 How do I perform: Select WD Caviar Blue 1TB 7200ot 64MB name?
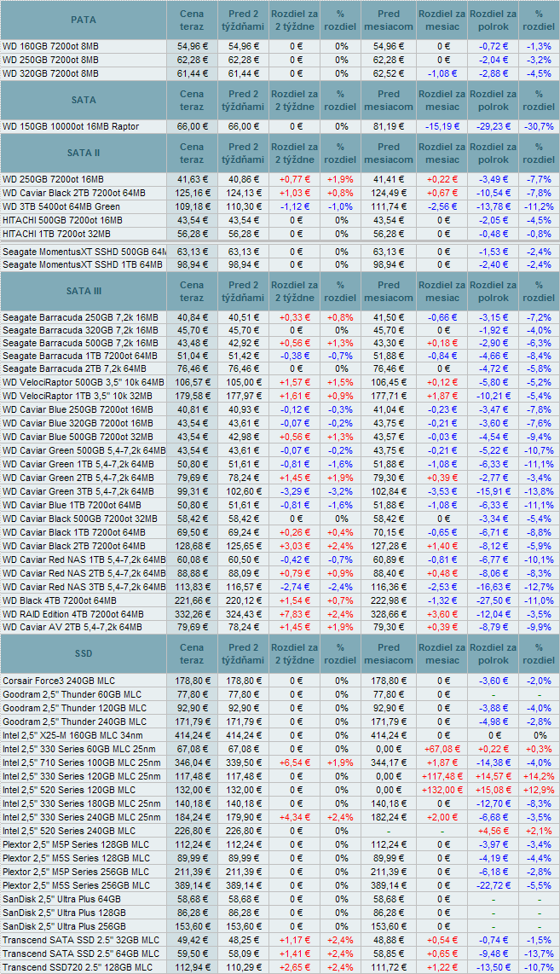coord(72,505)
